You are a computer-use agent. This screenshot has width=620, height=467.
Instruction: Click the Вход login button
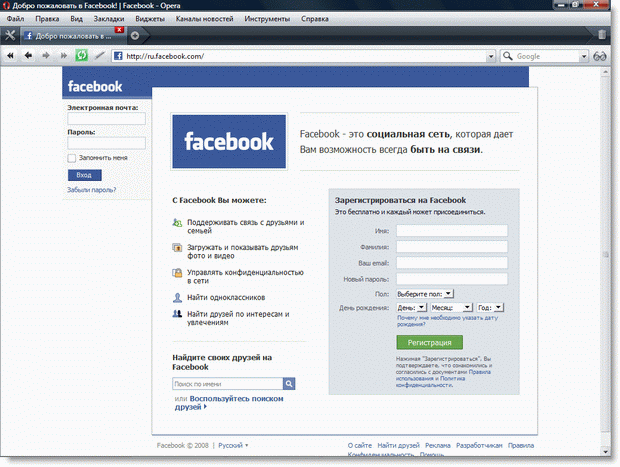click(85, 175)
